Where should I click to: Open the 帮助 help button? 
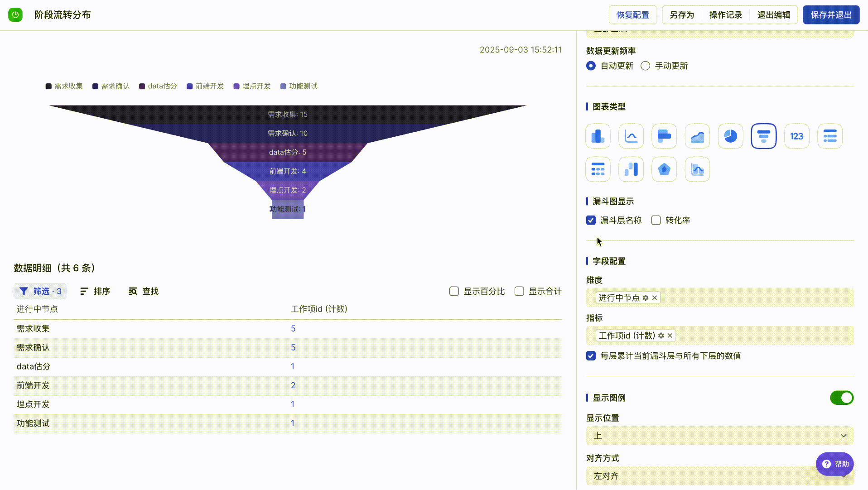(x=835, y=464)
